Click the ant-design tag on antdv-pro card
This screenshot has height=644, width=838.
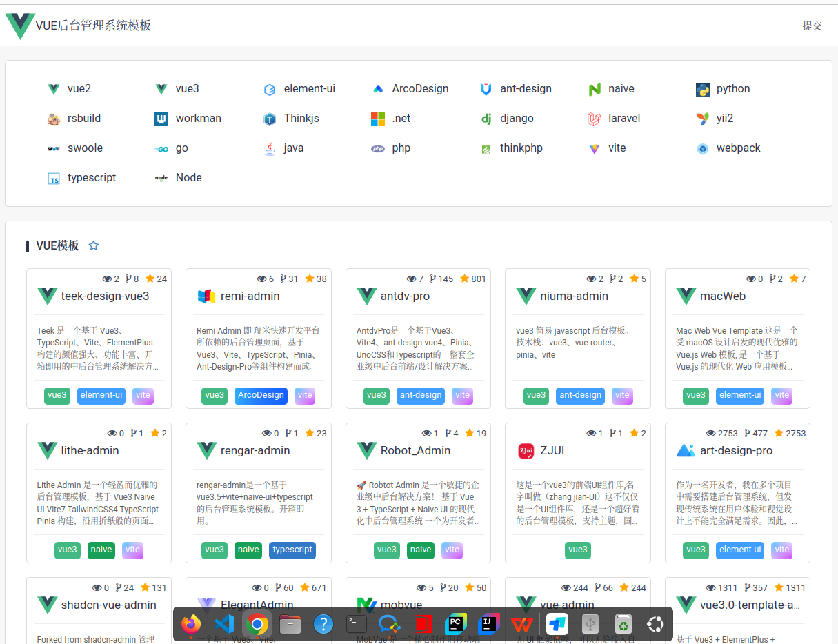[x=421, y=395]
